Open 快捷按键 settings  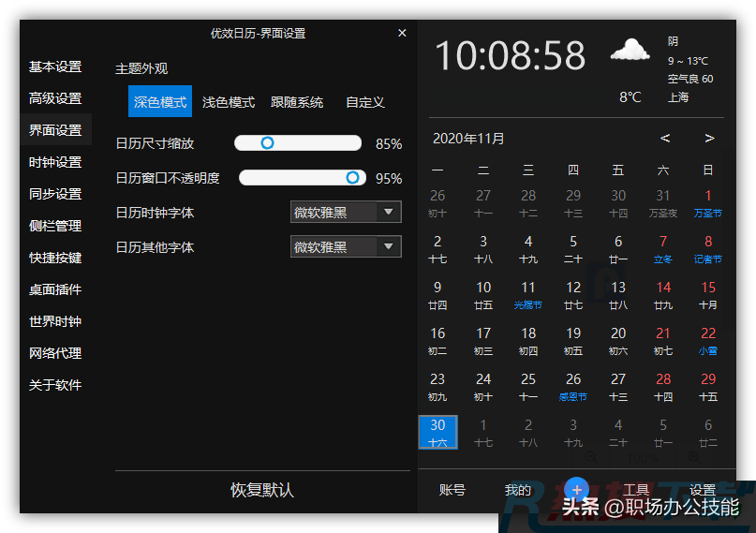point(55,258)
